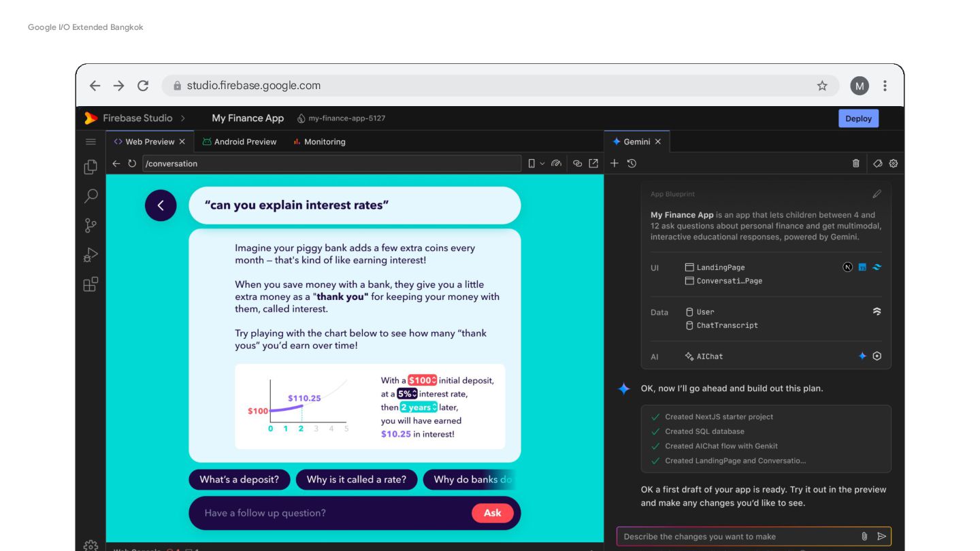Delete the Gemini chat with trash icon
The image size is (980, 551).
point(856,163)
